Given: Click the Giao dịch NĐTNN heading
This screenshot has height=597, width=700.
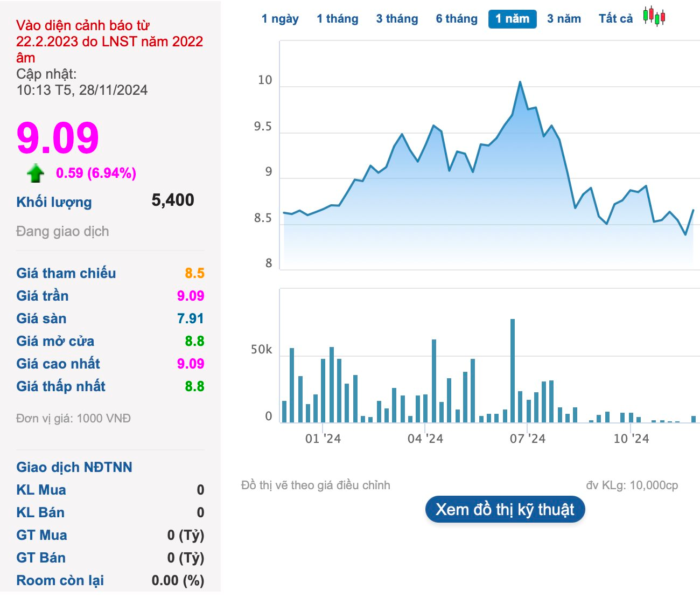Looking at the screenshot, I should [74, 467].
